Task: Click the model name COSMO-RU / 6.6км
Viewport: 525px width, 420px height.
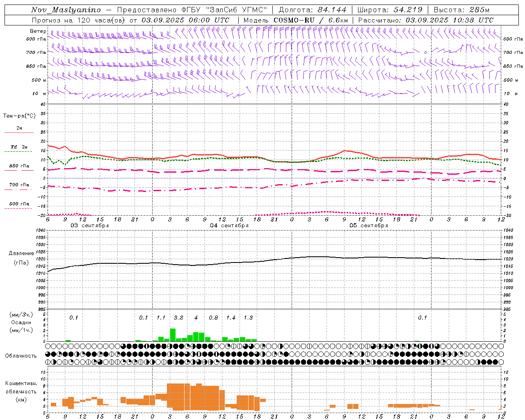Action: (x=311, y=20)
